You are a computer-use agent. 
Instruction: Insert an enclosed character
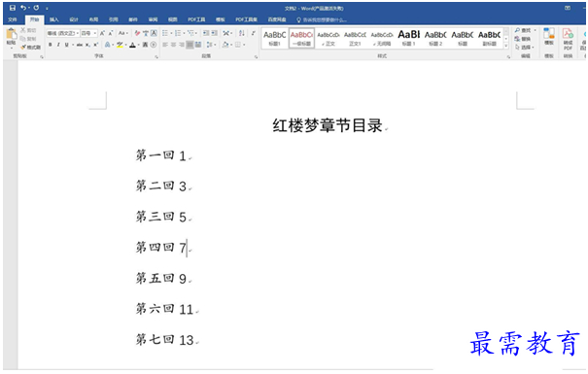tap(154, 45)
